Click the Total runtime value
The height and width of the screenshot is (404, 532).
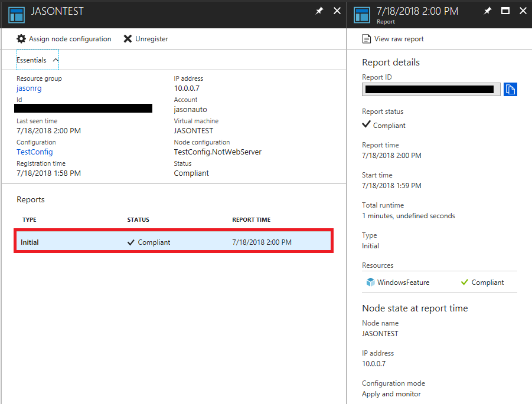[409, 216]
